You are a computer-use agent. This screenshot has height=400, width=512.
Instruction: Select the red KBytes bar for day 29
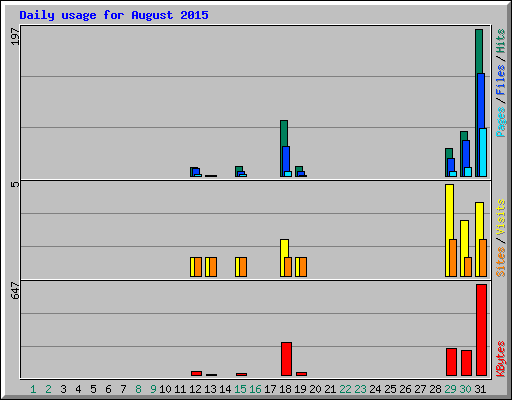click(451, 362)
